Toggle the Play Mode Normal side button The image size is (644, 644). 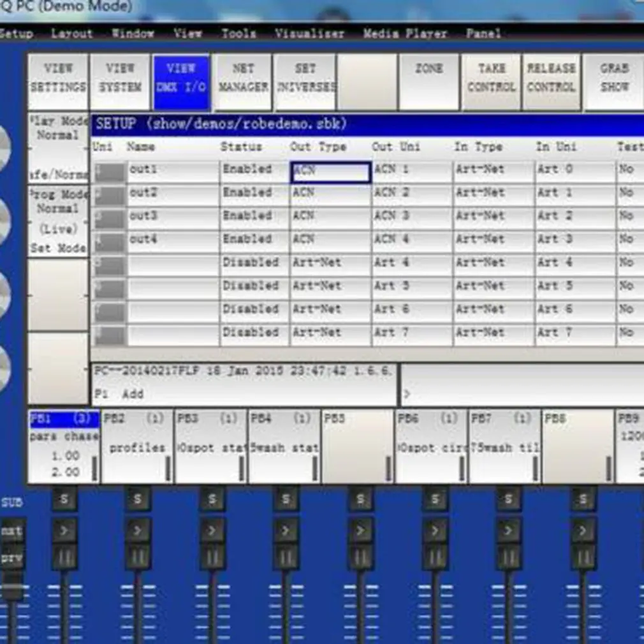58,147
